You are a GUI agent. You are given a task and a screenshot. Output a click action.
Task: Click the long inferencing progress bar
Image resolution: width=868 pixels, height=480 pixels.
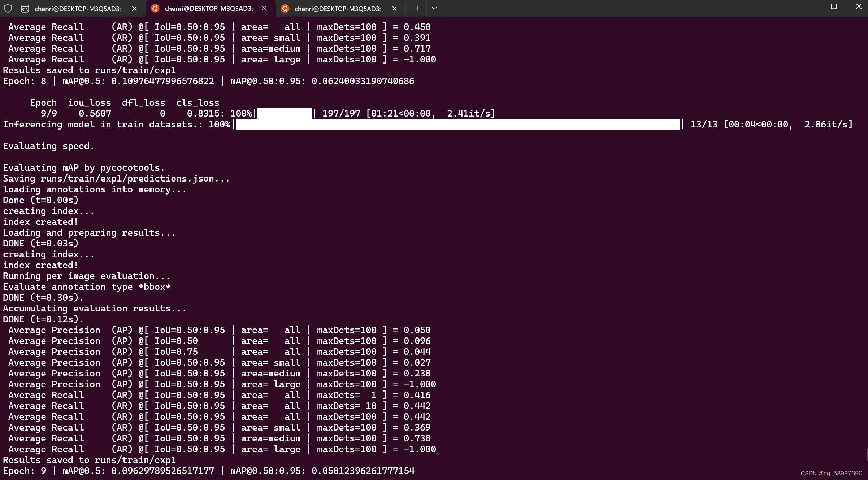457,124
